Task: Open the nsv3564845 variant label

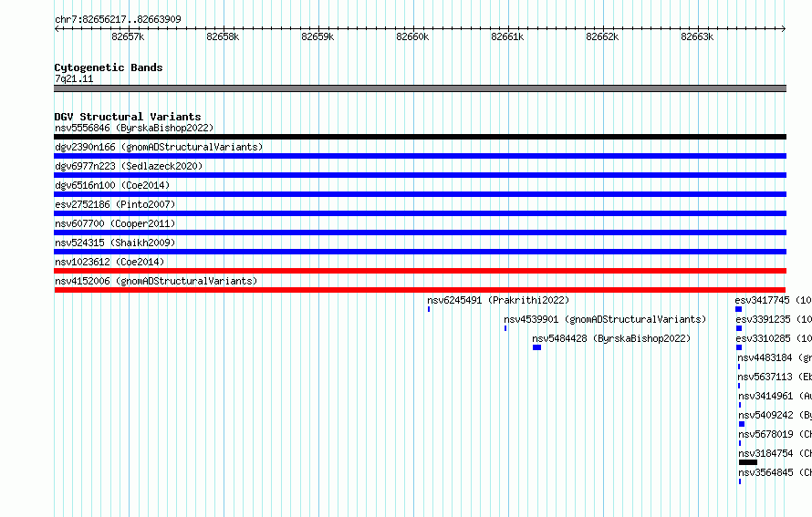Action: 776,472
